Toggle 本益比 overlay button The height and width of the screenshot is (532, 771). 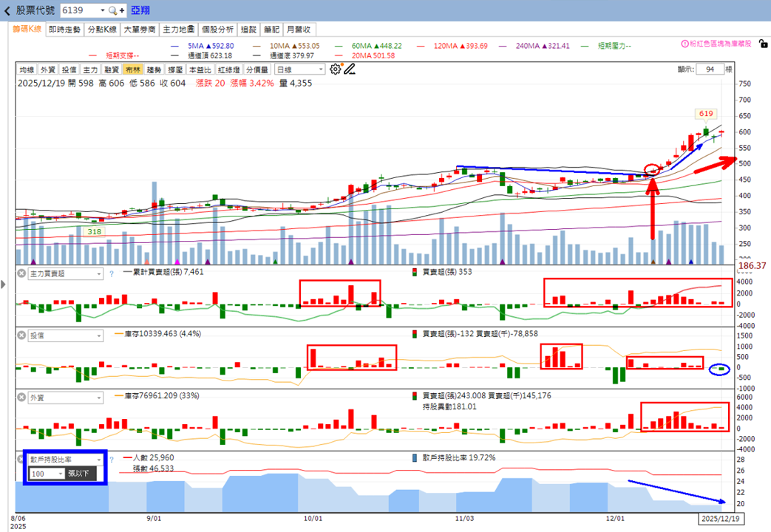pos(200,69)
